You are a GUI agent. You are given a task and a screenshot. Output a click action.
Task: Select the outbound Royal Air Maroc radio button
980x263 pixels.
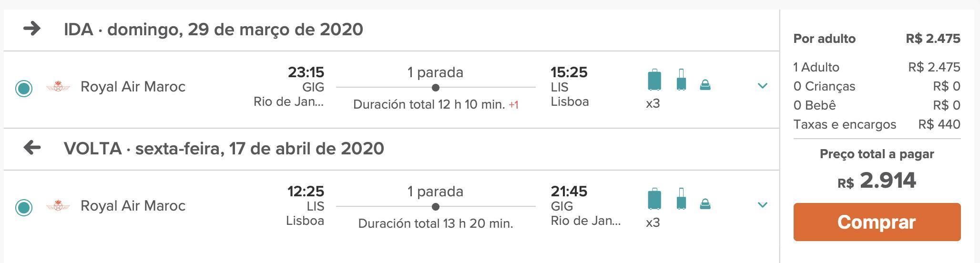[x=24, y=88]
